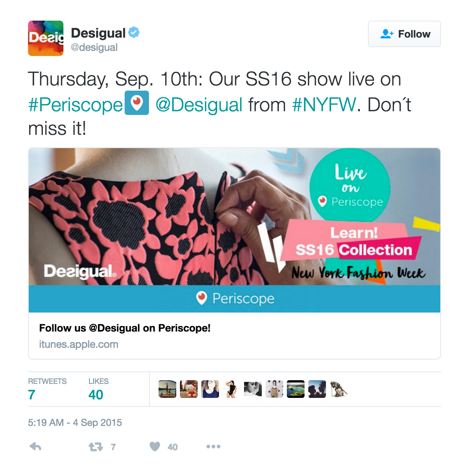
Task: Click the reply arrow icon
Action: click(x=35, y=447)
